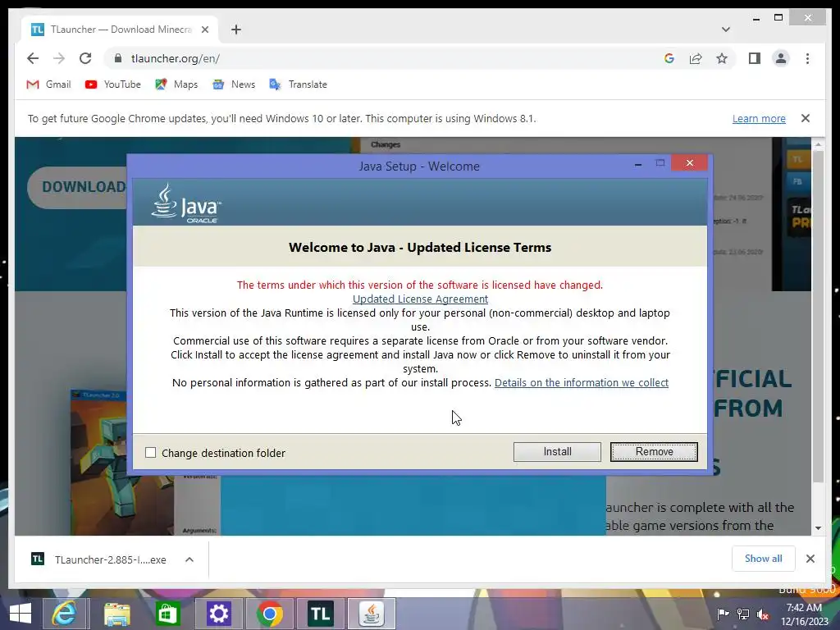
Task: Open the Updated License Agreement link
Action: [x=420, y=299]
